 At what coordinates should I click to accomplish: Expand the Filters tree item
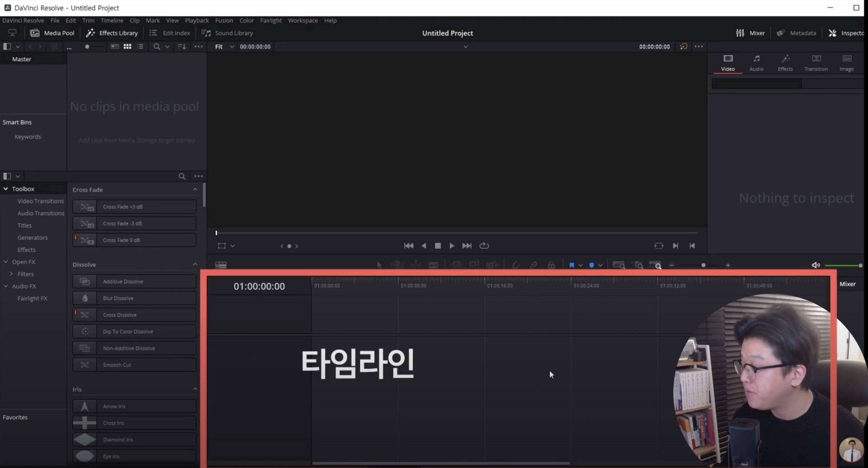click(12, 274)
